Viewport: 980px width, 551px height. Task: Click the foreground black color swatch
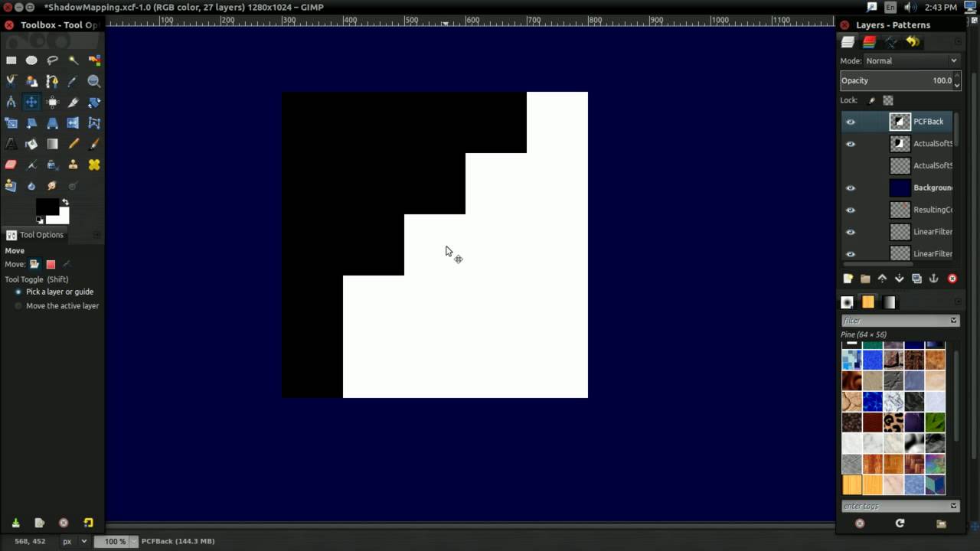pos(47,207)
